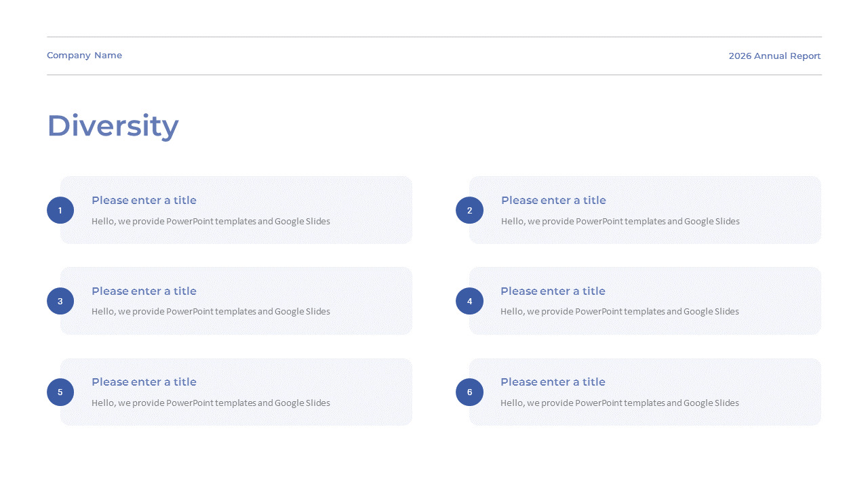Image resolution: width=868 pixels, height=488 pixels.
Task: Click the "Hello, we provide..." description in card 3
Action: [x=211, y=312]
